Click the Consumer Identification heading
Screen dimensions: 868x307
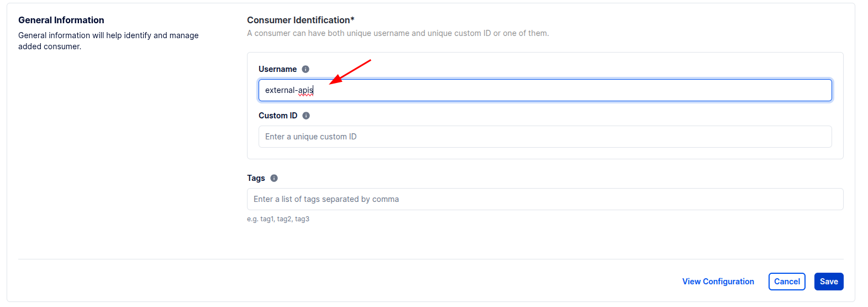[298, 20]
